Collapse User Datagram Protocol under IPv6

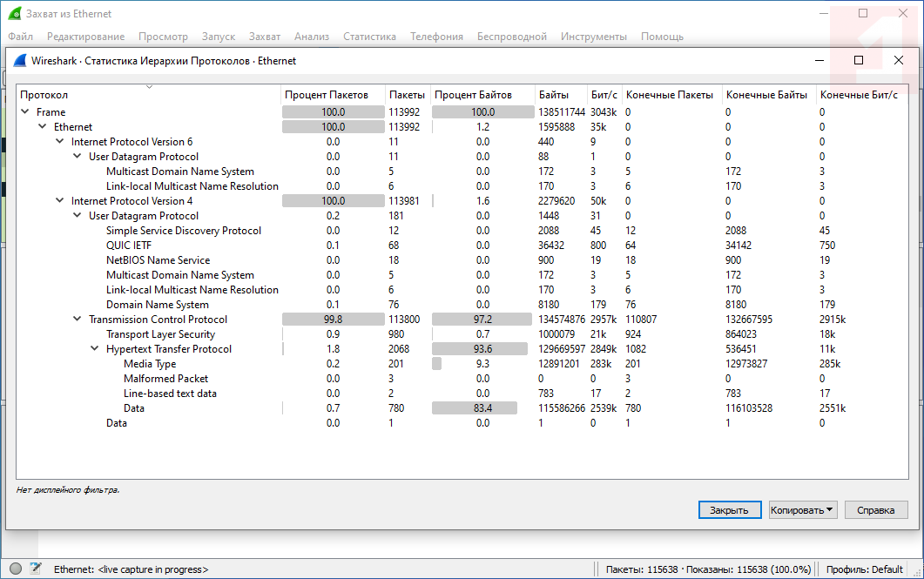[78, 156]
